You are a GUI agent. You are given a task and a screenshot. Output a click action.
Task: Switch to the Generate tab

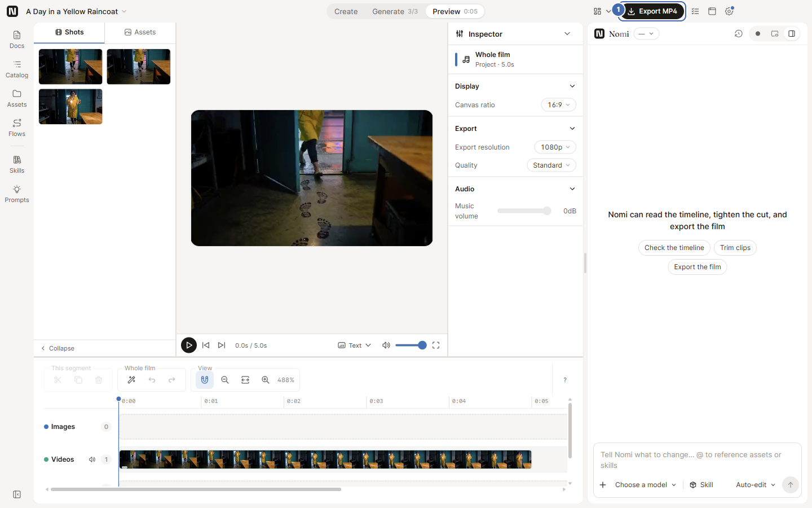[395, 11]
